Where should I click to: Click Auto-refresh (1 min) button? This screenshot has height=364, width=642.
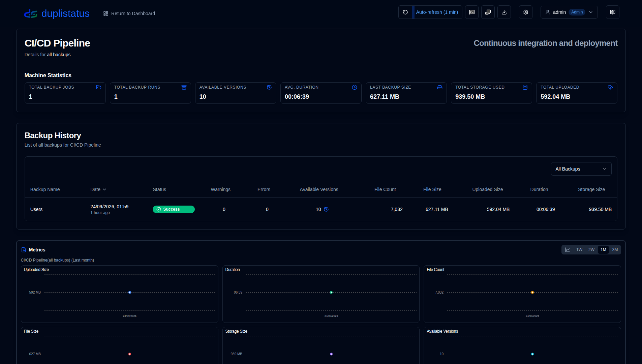coord(437,12)
